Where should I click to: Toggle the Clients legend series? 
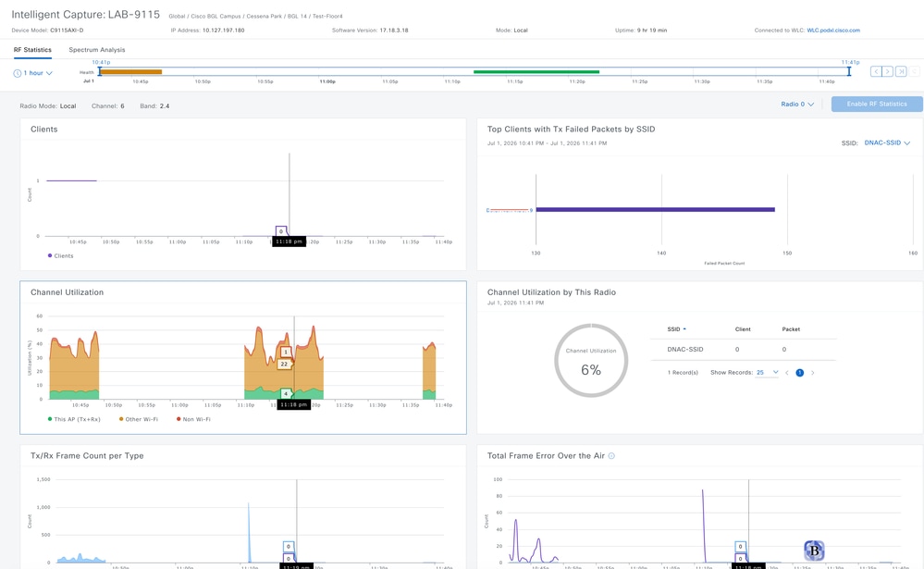pyautogui.click(x=61, y=256)
